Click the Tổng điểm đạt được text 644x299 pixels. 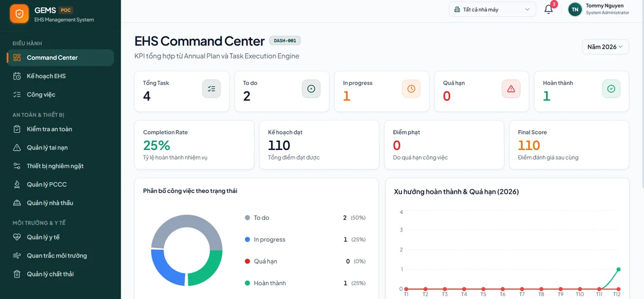294,158
